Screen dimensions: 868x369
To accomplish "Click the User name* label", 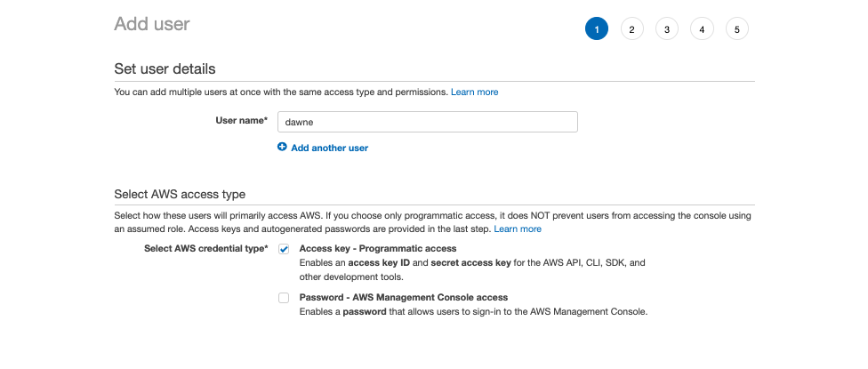I will [x=241, y=120].
